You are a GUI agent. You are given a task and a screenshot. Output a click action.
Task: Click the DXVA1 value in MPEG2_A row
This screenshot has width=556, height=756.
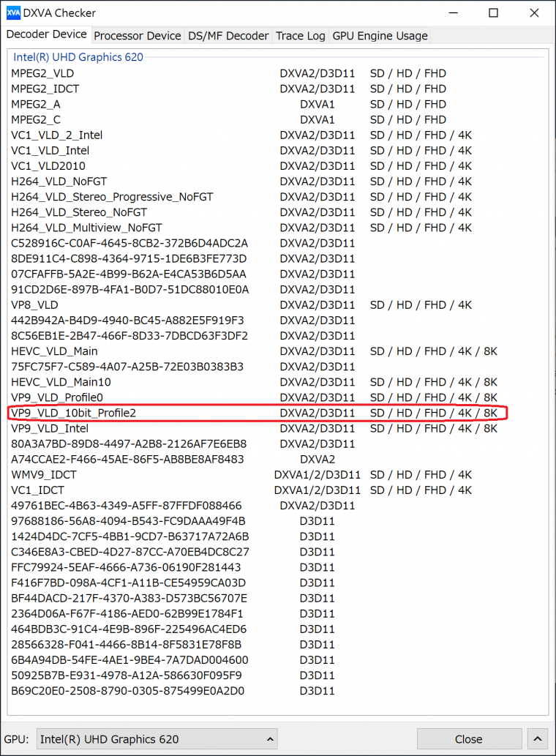coord(317,104)
